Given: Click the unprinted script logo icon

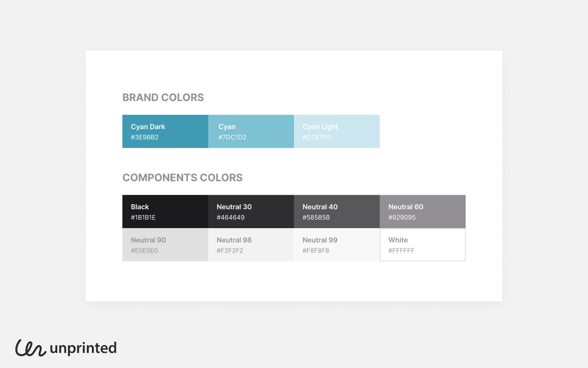Looking at the screenshot, I should [x=30, y=348].
